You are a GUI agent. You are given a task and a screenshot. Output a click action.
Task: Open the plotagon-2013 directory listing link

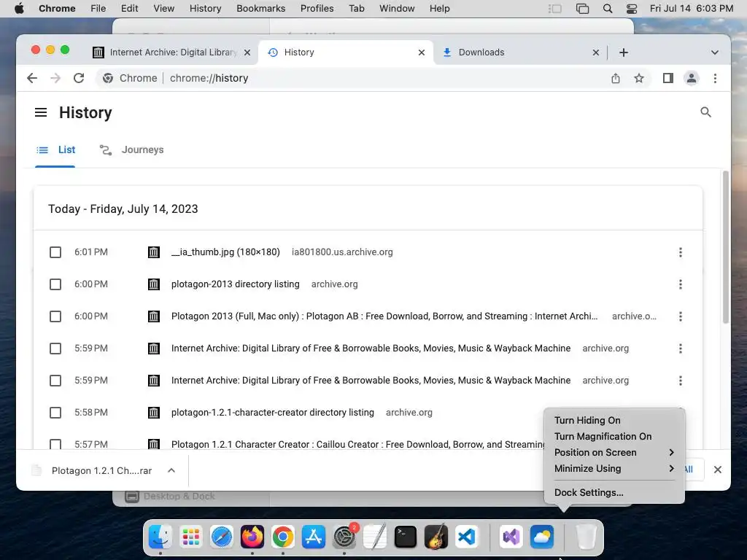coord(236,284)
